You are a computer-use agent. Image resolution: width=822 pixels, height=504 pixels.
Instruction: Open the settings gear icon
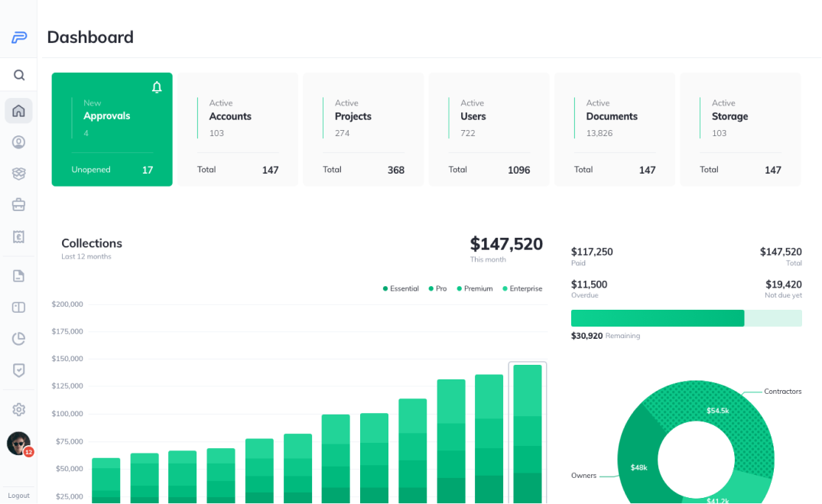point(19,410)
